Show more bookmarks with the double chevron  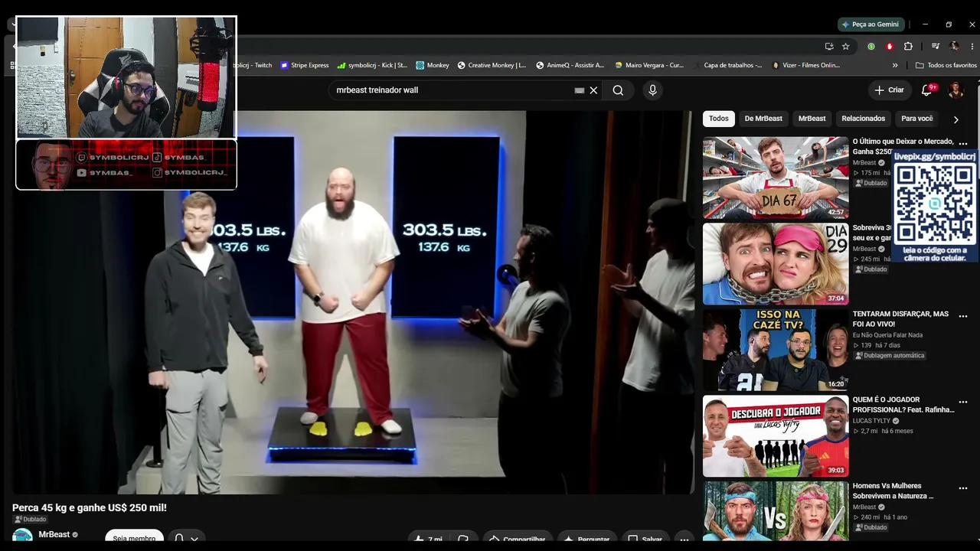pos(895,66)
